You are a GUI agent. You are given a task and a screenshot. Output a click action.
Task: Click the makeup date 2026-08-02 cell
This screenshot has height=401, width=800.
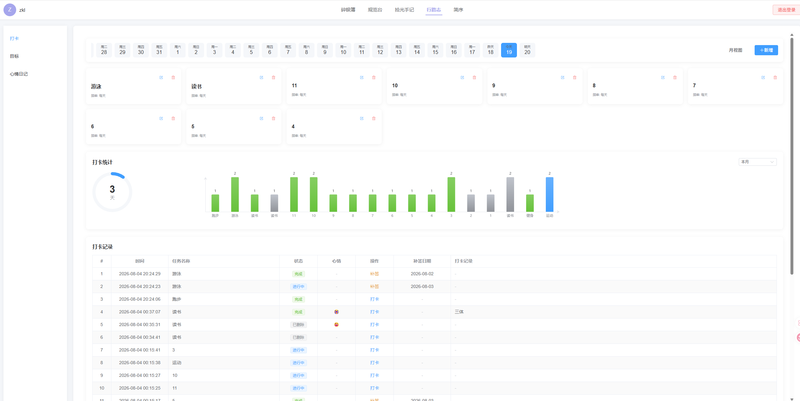pyautogui.click(x=422, y=274)
